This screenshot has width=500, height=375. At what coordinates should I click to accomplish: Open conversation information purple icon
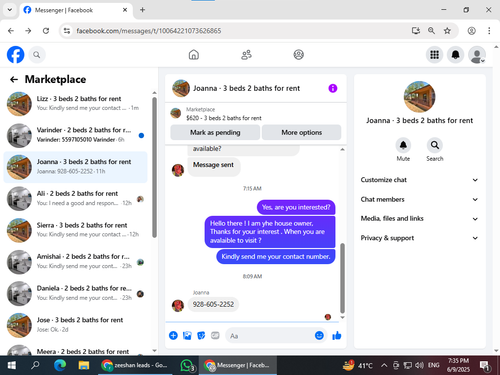point(333,88)
